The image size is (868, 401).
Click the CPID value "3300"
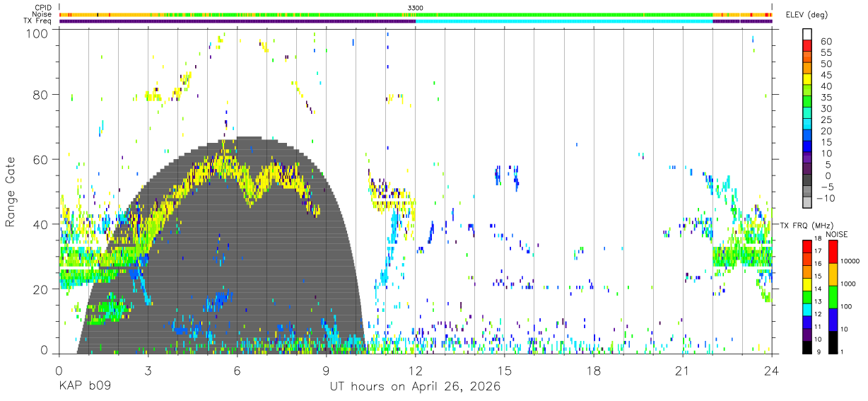click(x=416, y=8)
